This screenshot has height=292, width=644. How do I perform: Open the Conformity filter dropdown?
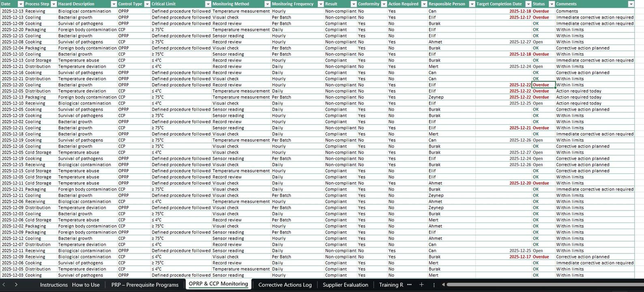(x=384, y=4)
